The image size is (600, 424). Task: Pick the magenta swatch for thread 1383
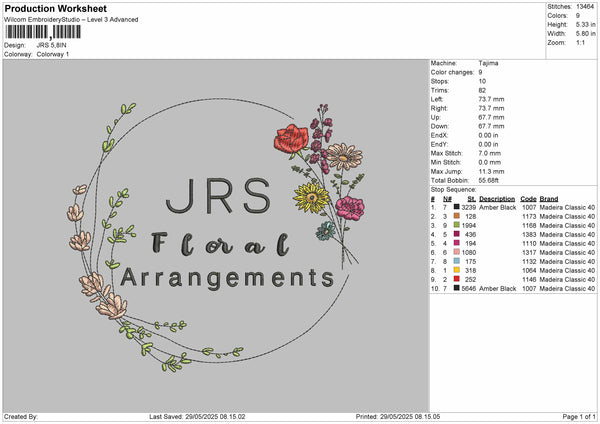[x=457, y=234]
